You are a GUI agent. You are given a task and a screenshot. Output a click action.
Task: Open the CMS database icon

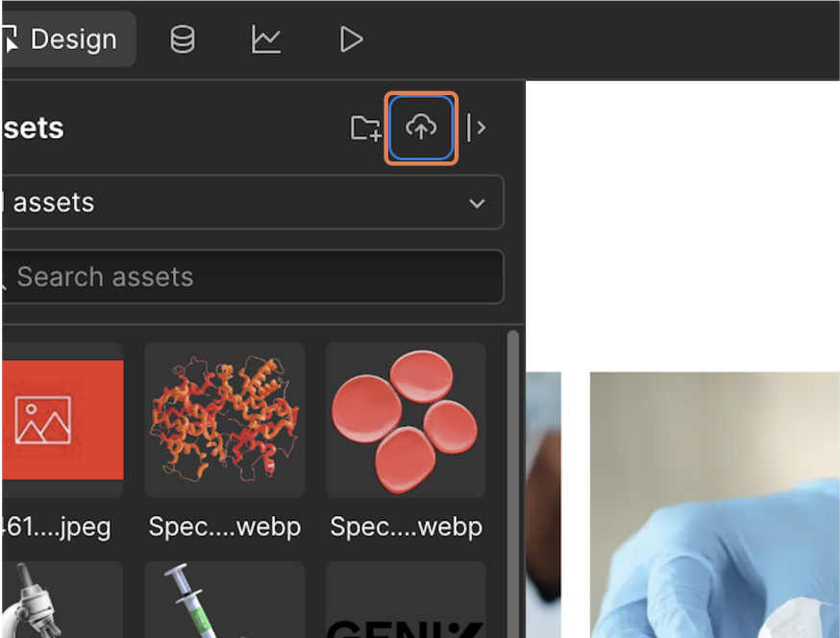(183, 39)
